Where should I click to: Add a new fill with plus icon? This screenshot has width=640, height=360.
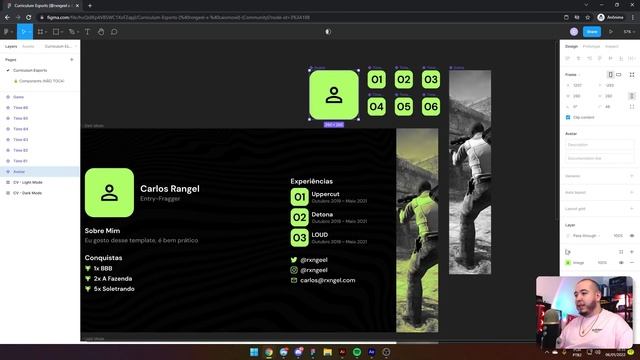[x=632, y=252]
